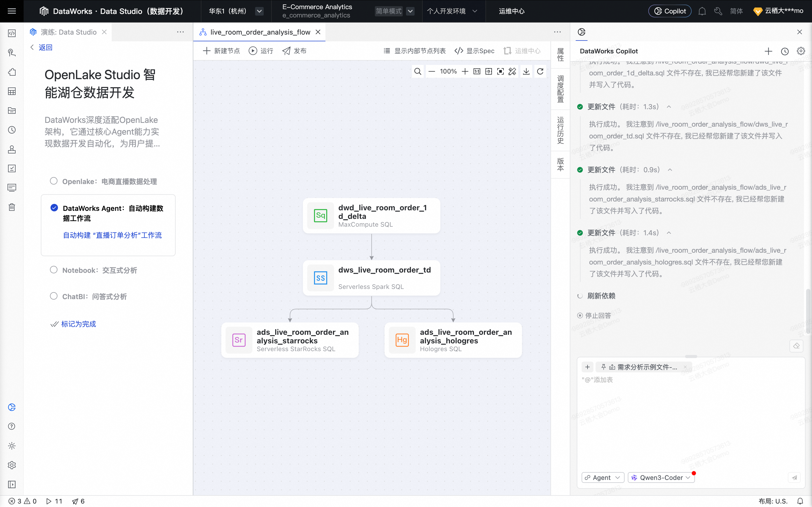Click the download workflow image icon
812x507 pixels.
[x=526, y=71]
